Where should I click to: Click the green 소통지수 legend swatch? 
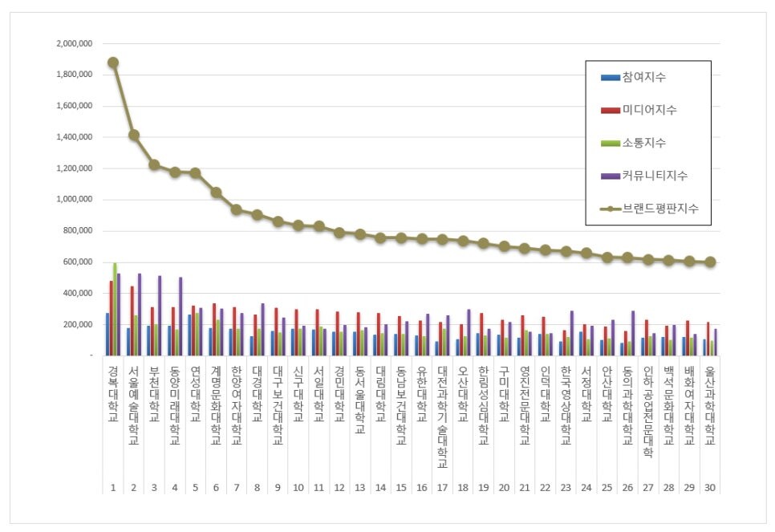(610, 143)
